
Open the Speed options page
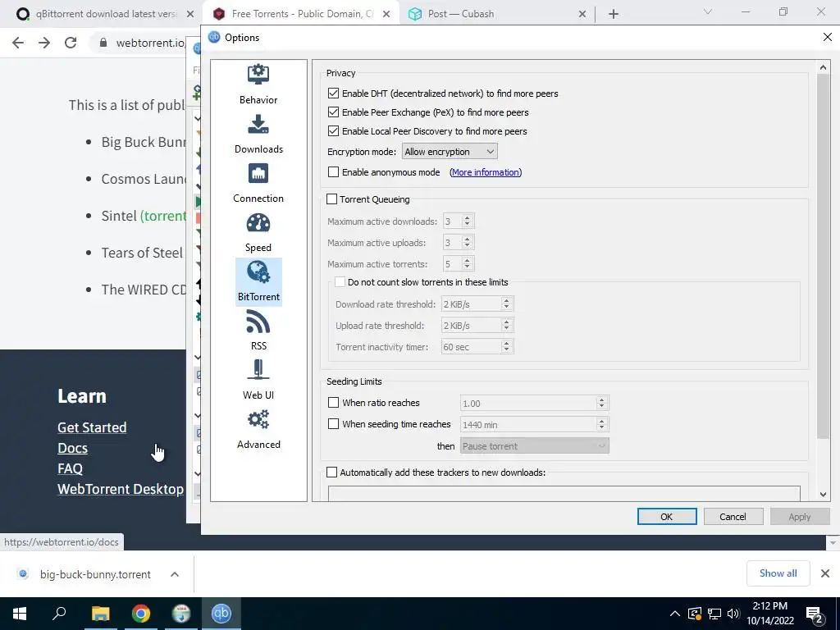[258, 232]
